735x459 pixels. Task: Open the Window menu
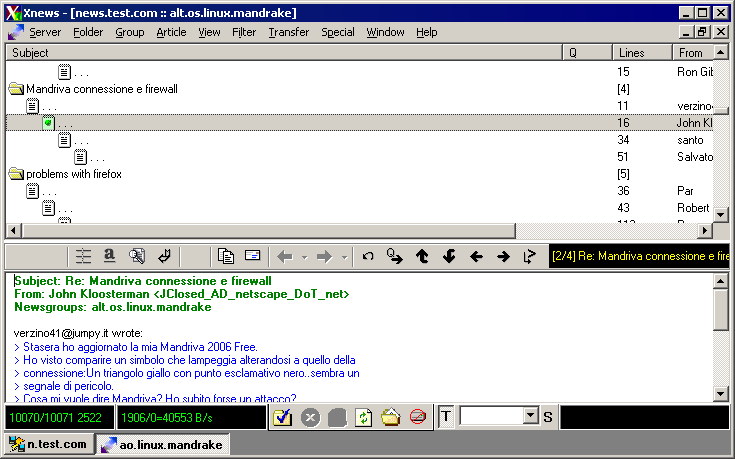click(x=385, y=32)
